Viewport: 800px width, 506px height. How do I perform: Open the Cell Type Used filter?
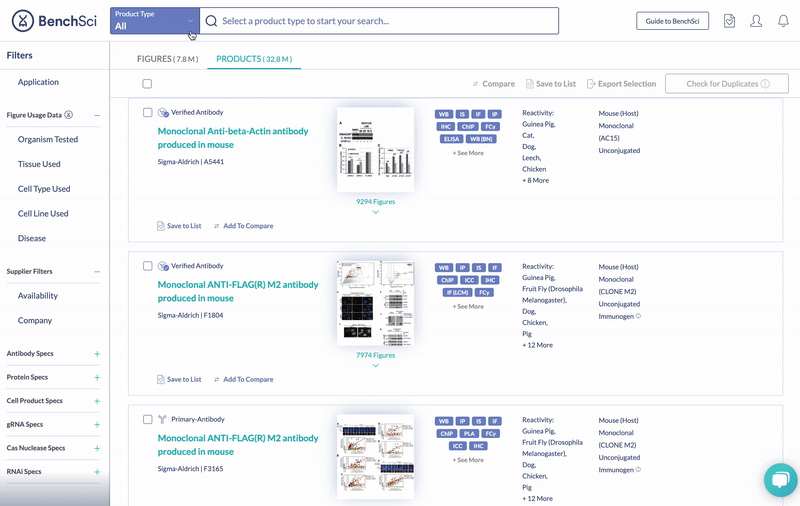point(44,189)
